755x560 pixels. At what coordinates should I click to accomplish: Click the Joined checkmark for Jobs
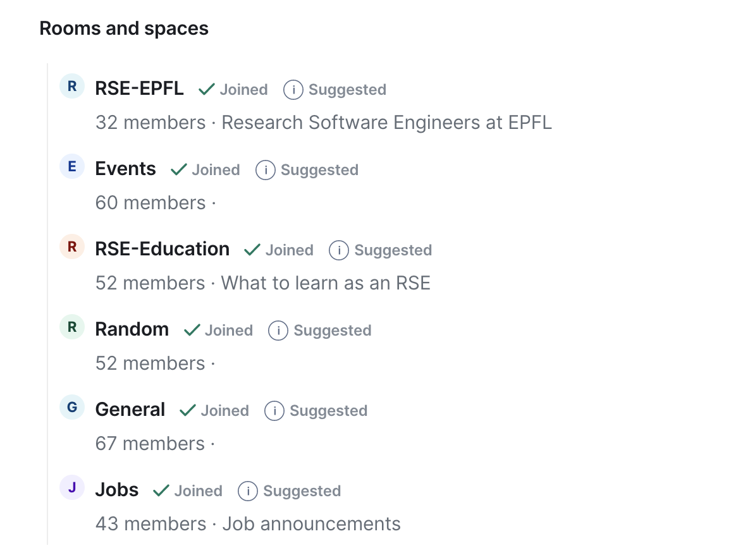(x=162, y=490)
